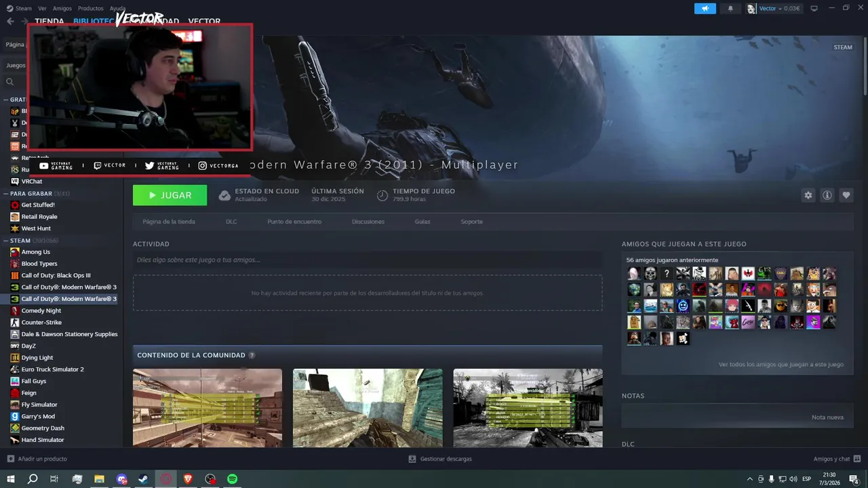Open Spotify from the taskbar
Image resolution: width=868 pixels, height=488 pixels.
(232, 479)
